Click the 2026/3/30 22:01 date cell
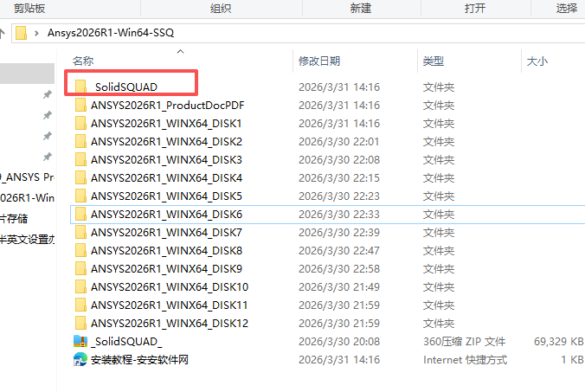 click(338, 142)
